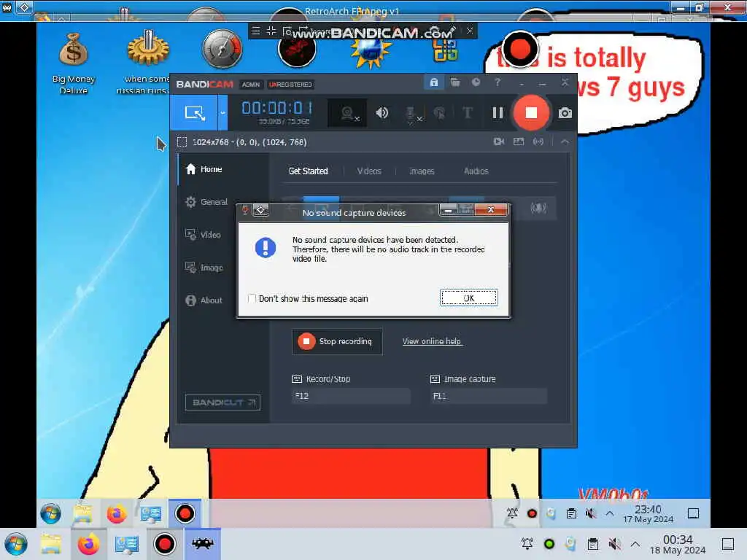Click the Bandicut button

click(222, 402)
